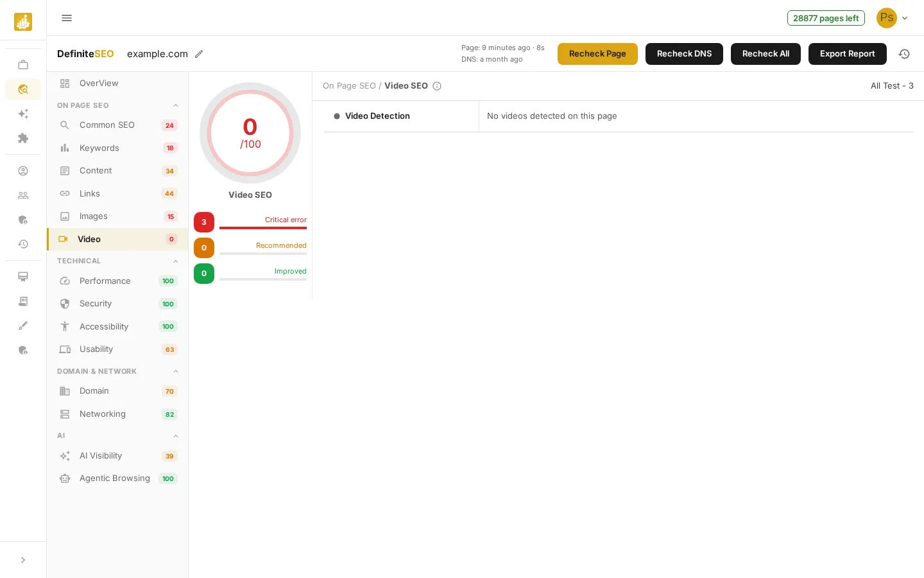Open the Domain section
The height and width of the screenshot is (578, 924).
point(117,391)
